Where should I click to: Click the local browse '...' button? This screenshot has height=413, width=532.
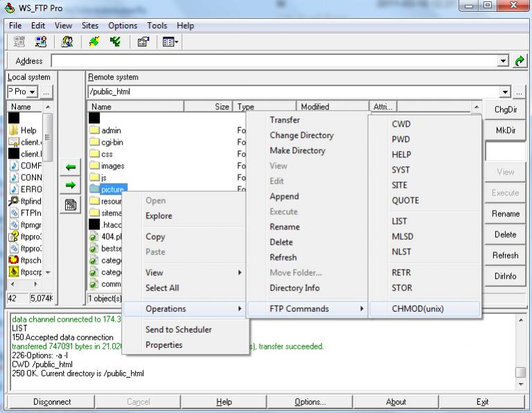(x=46, y=92)
